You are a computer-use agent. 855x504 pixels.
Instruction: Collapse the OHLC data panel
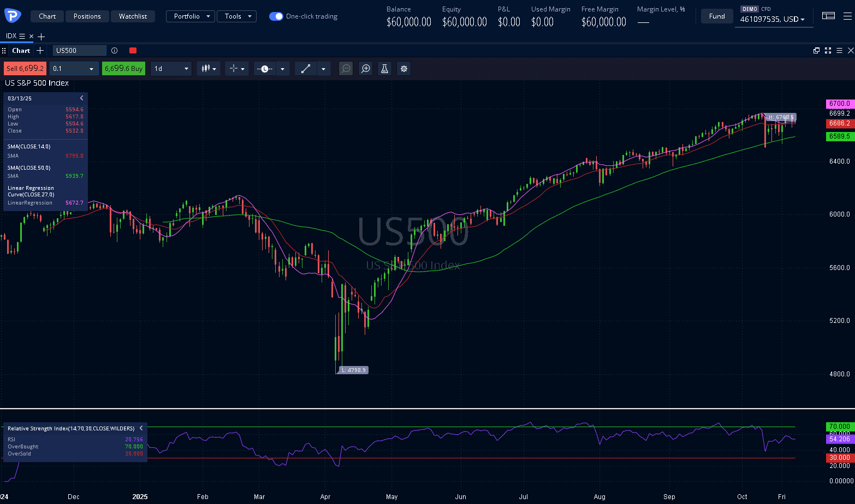82,98
